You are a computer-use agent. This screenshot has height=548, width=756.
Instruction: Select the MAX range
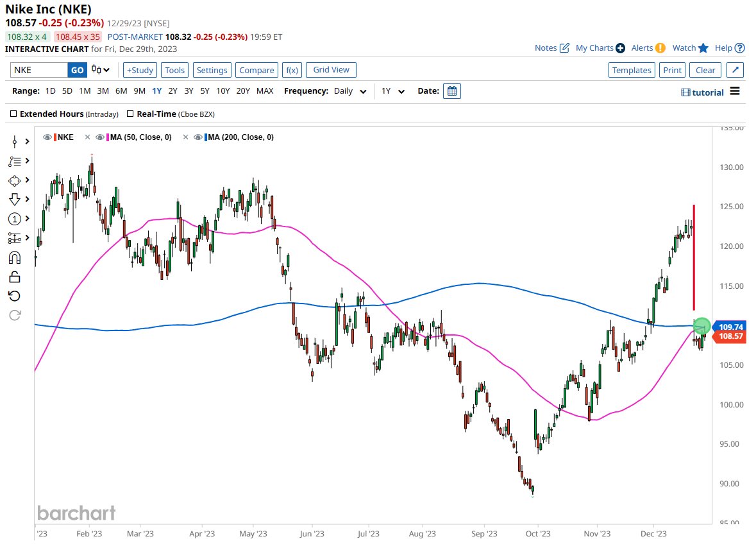[x=265, y=90]
